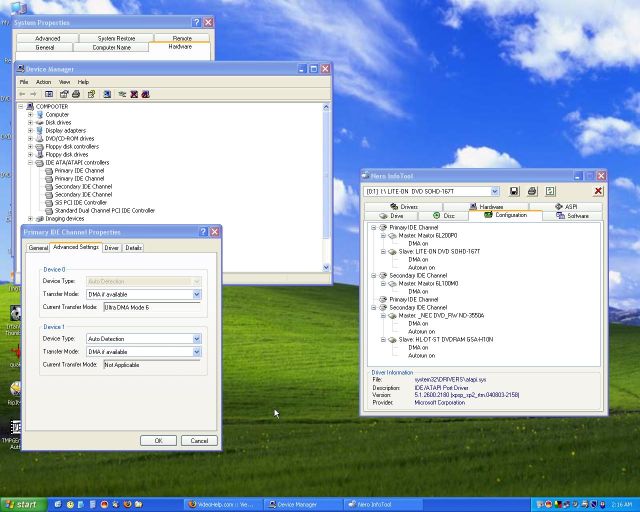Click the COMPOOTER computer root icon
This screenshot has width=640, height=512.
click(x=30, y=107)
